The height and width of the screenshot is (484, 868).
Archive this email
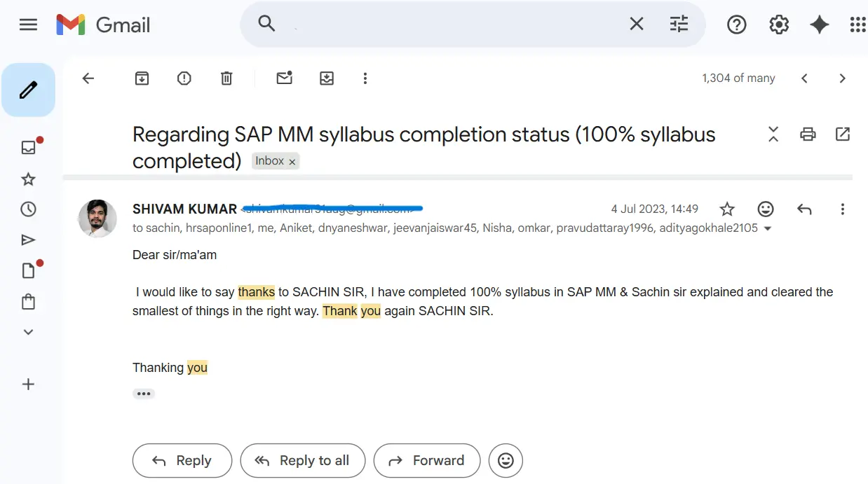[x=142, y=78]
